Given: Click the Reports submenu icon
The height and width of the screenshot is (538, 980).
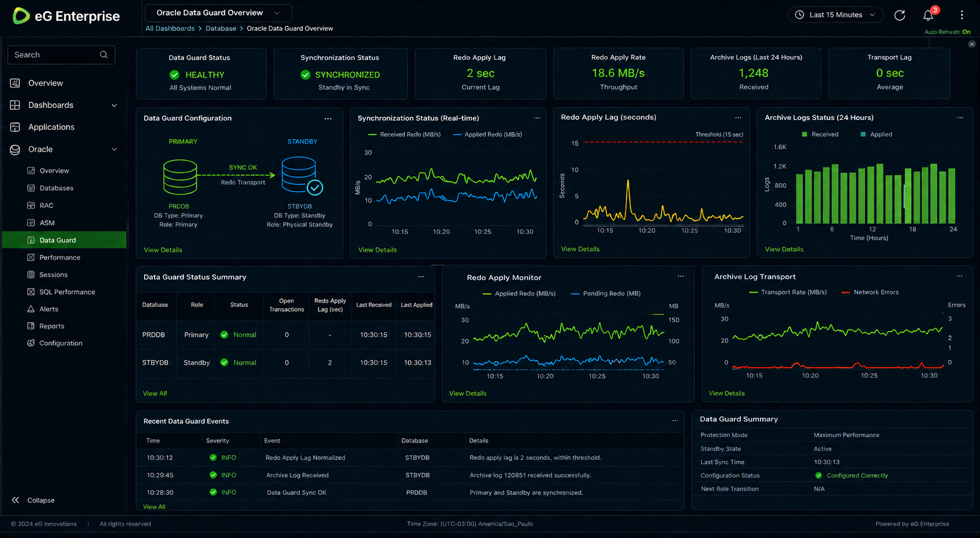Looking at the screenshot, I should (x=31, y=326).
